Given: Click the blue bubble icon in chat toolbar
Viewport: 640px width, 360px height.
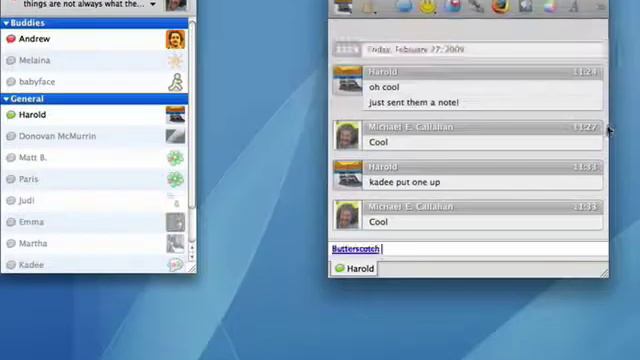Looking at the screenshot, I should pos(403,6).
